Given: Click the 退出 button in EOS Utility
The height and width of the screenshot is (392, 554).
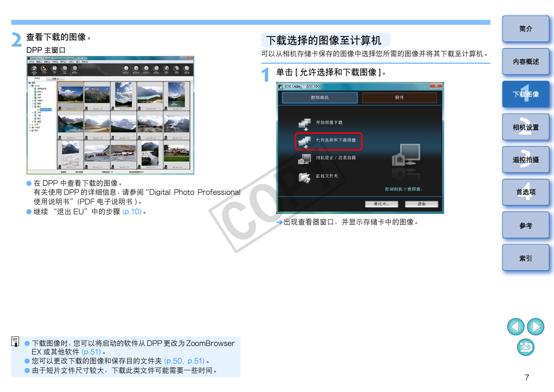Looking at the screenshot, I should [x=421, y=204].
